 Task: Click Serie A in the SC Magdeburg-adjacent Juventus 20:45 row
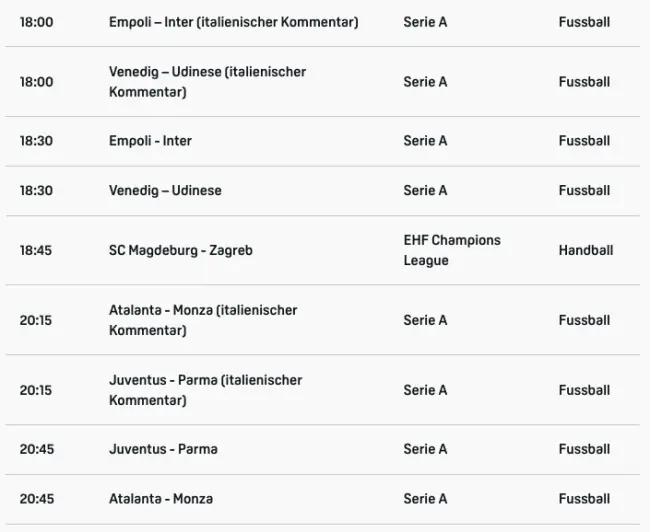click(x=425, y=449)
